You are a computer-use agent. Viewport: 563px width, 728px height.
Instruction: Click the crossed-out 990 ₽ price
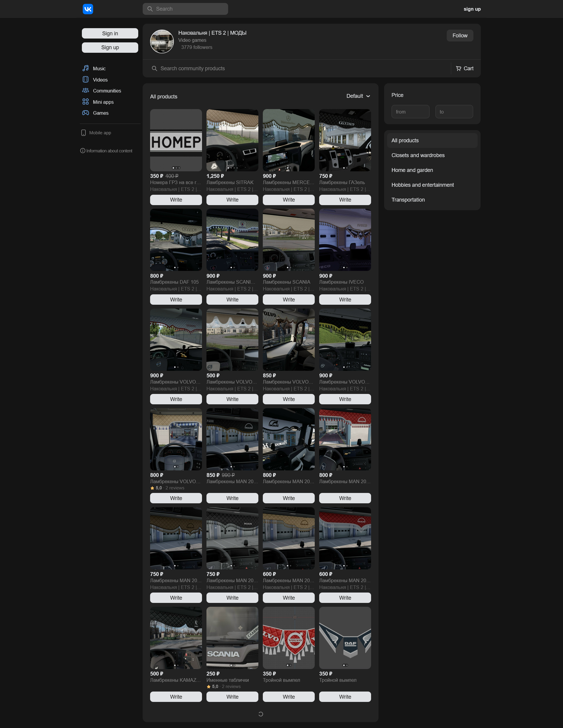(x=228, y=475)
